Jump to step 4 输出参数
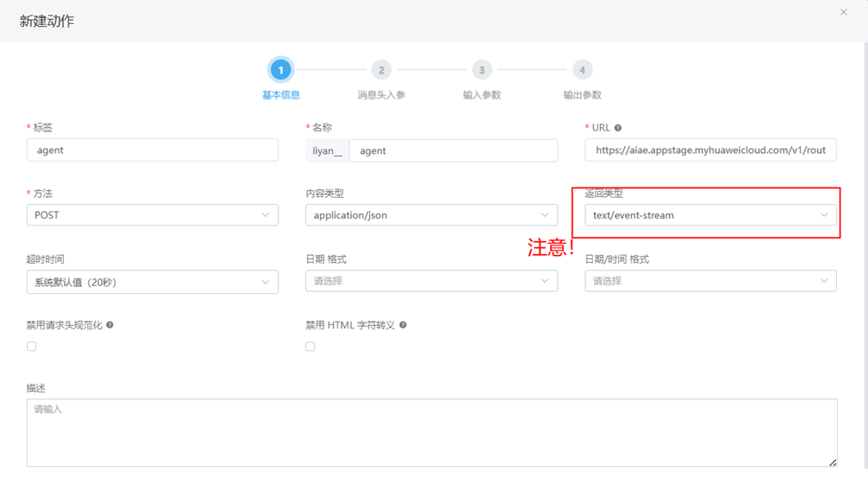868x498 pixels. 582,70
